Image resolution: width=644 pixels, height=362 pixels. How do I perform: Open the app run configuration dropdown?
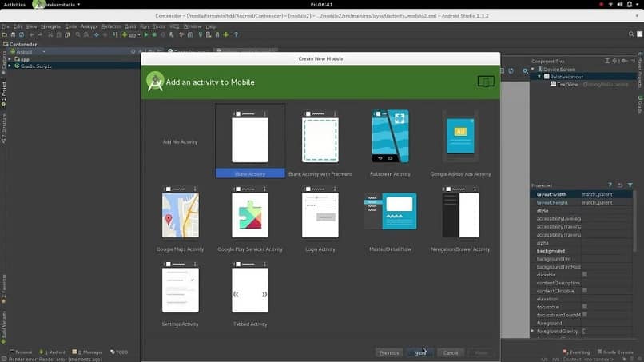[x=131, y=35]
